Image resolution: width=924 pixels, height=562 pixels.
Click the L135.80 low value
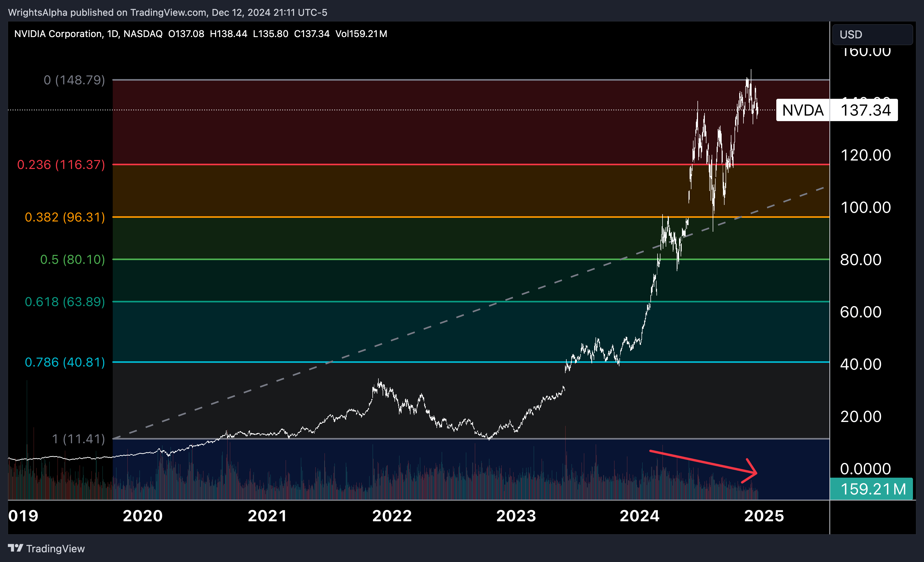tap(270, 34)
